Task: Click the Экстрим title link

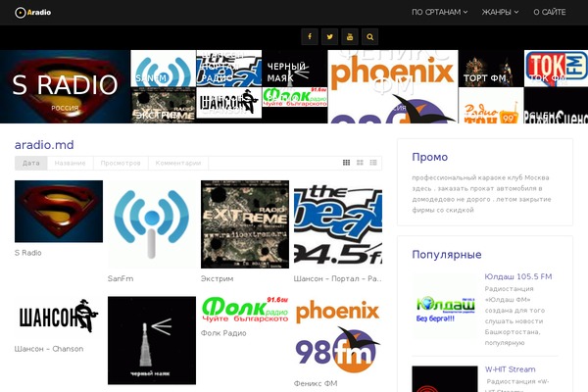Action: (218, 278)
